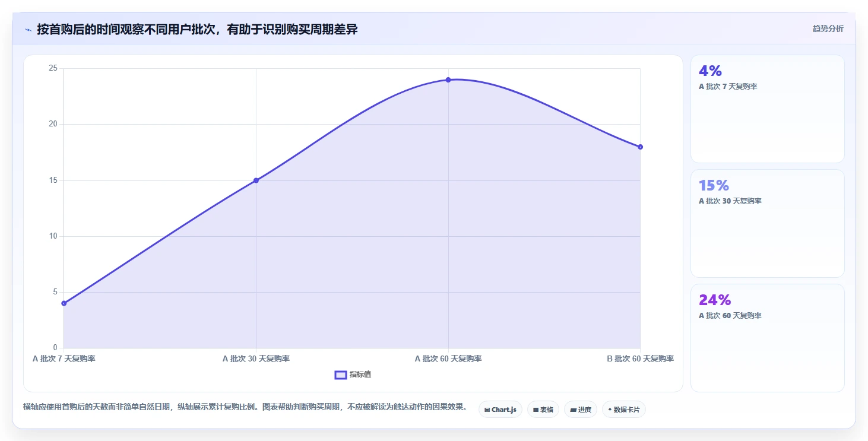Click x-axis label A 批次 60 天复购率
The image size is (868, 441).
click(448, 358)
